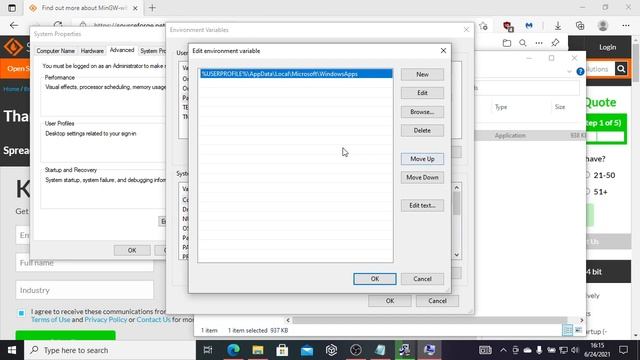Expand the File Explorer ribbon chevron
The width and height of the screenshot is (640, 360).
pos(569,71)
